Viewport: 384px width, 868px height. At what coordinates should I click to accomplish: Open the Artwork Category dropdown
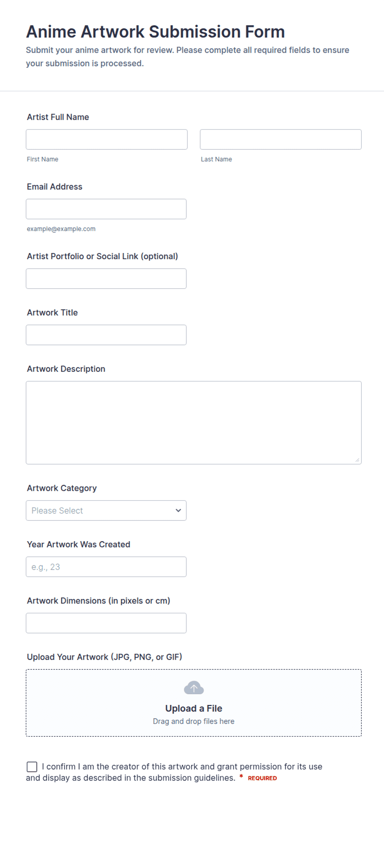coord(106,511)
